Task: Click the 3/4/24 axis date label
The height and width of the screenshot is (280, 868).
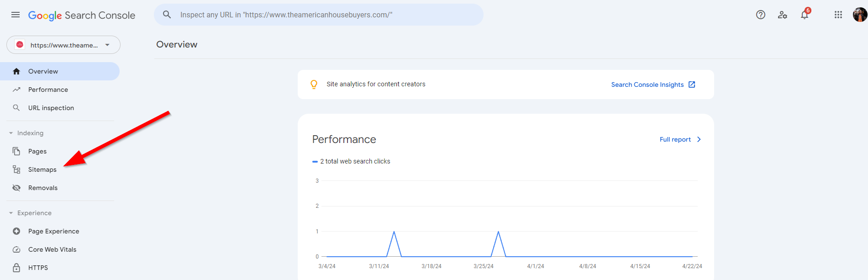Action: (x=327, y=266)
